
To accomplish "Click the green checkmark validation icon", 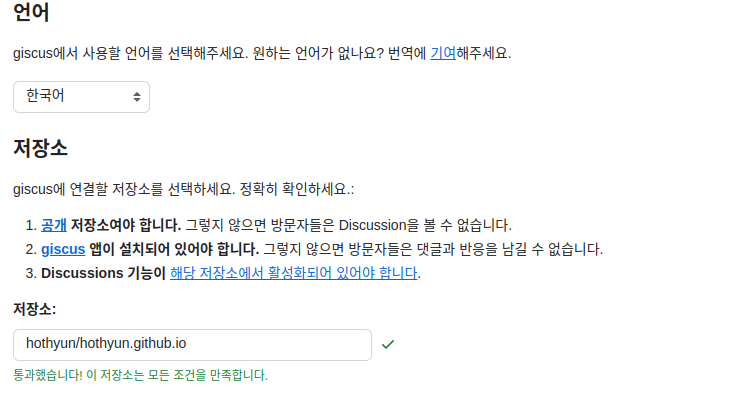I will (388, 344).
